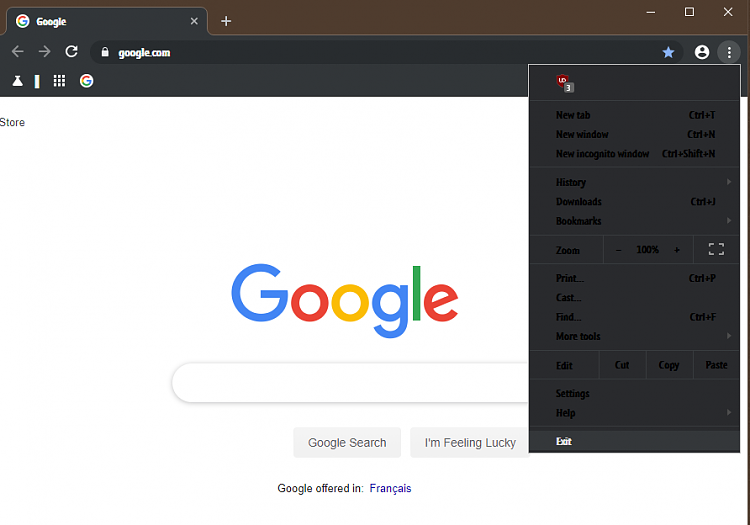
Task: Select Cast... in the menu
Action: click(635, 297)
